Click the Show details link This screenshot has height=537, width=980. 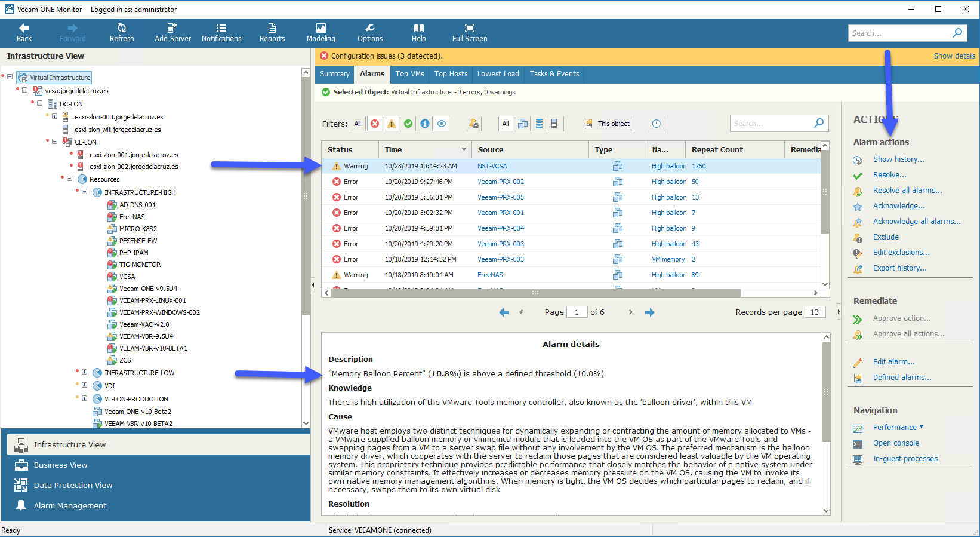point(954,56)
